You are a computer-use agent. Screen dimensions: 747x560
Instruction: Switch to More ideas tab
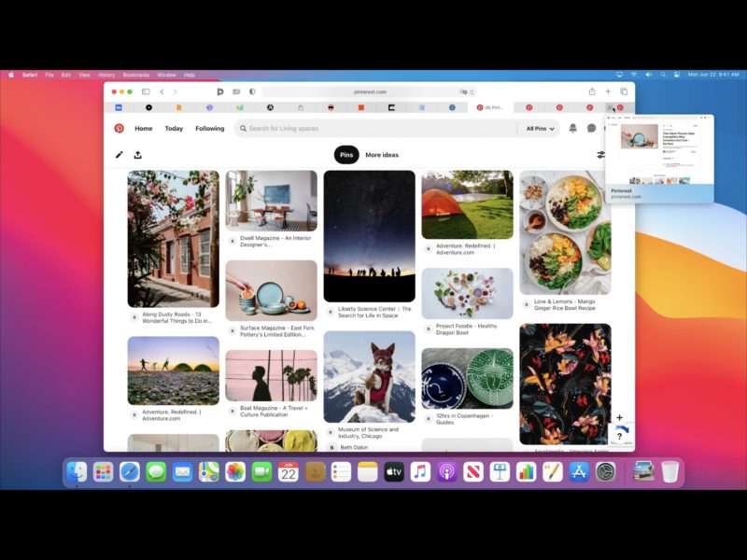coord(382,155)
